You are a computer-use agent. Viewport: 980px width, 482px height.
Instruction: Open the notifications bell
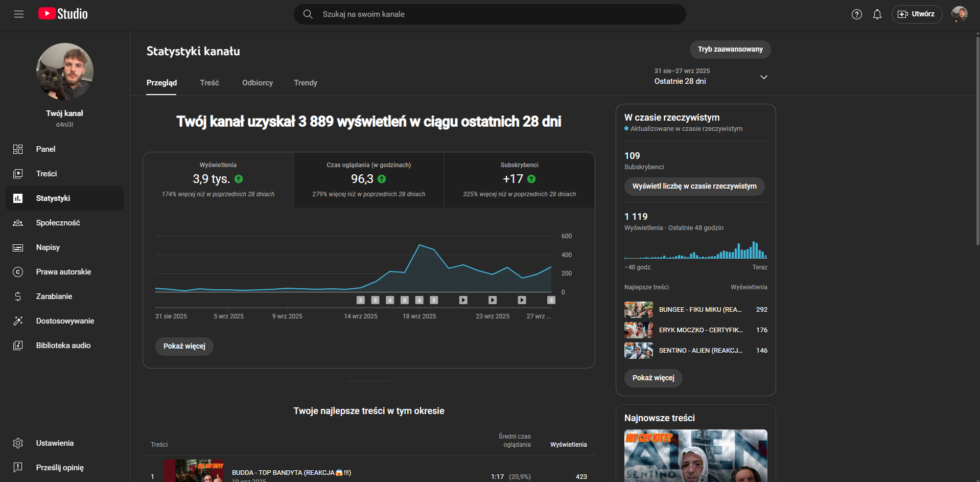[x=877, y=14]
